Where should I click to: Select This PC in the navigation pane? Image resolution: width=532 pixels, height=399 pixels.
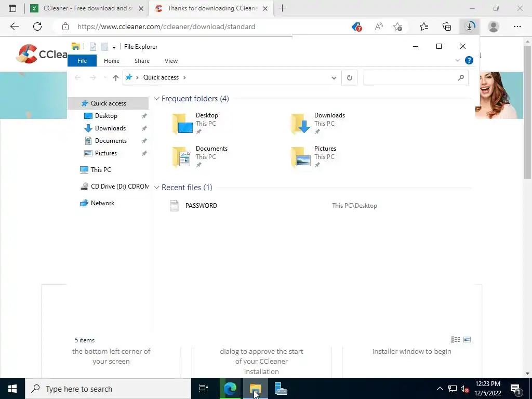coord(101,170)
